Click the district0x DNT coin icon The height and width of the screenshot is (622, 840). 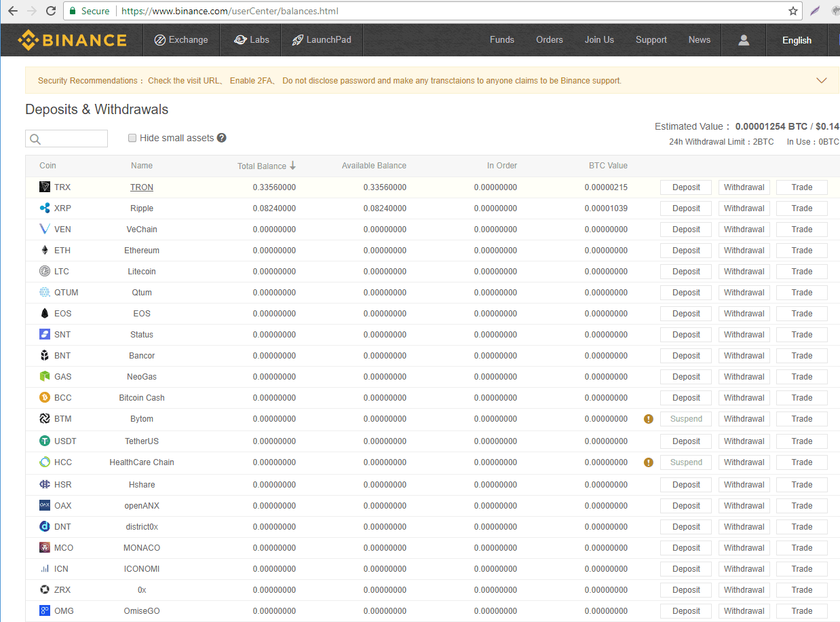45,527
